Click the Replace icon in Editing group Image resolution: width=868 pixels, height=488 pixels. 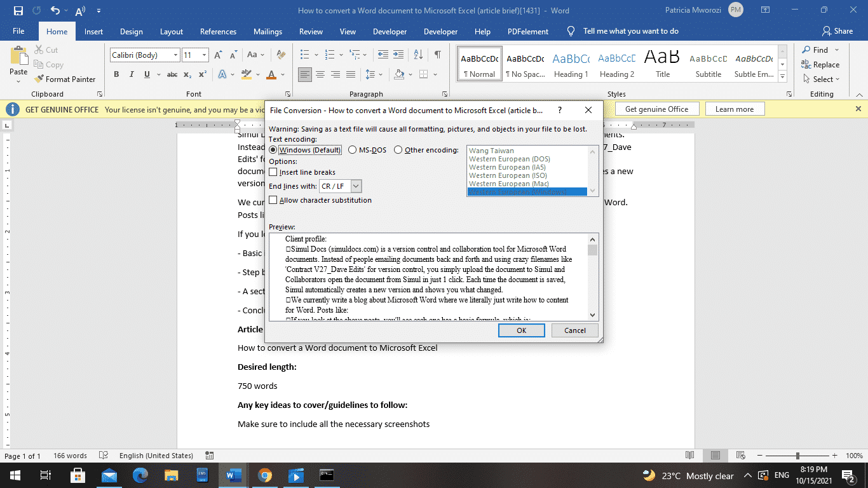(x=821, y=64)
